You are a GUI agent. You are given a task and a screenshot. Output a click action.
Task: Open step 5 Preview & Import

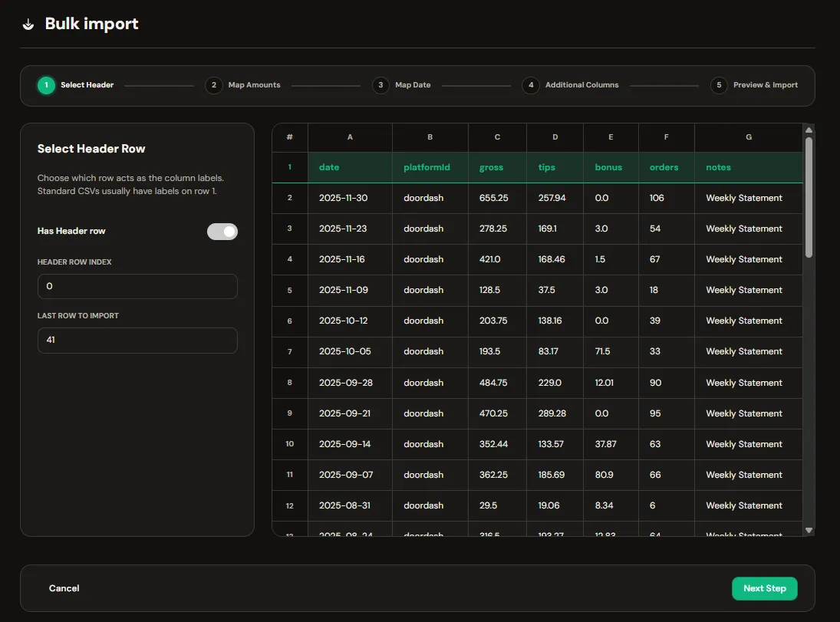[754, 85]
